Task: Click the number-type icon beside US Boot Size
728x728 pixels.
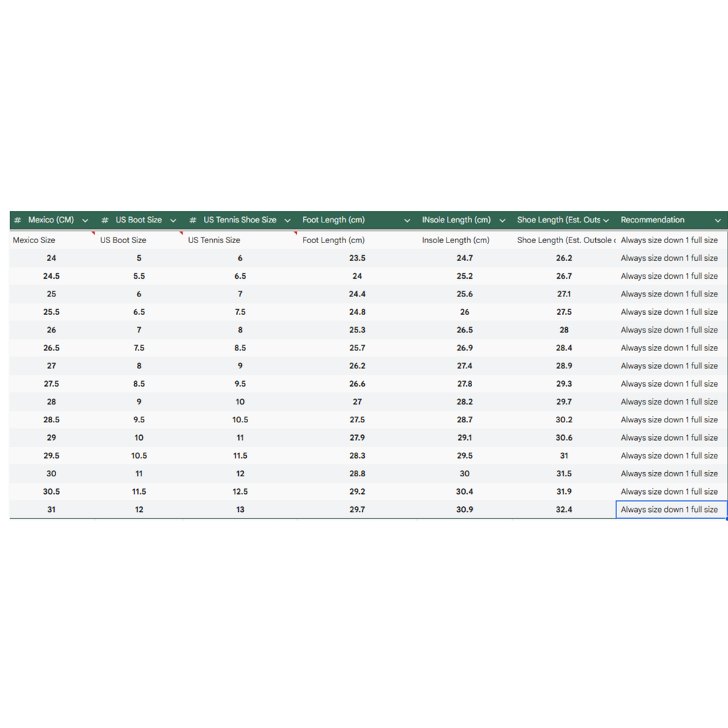Action: click(105, 220)
